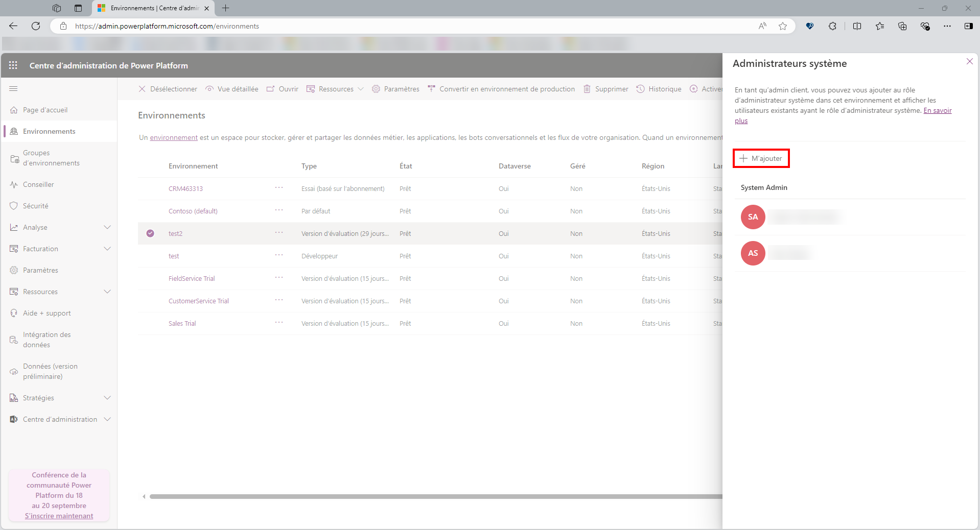Open the app launcher waffle icon
This screenshot has width=980, height=530.
pyautogui.click(x=13, y=65)
